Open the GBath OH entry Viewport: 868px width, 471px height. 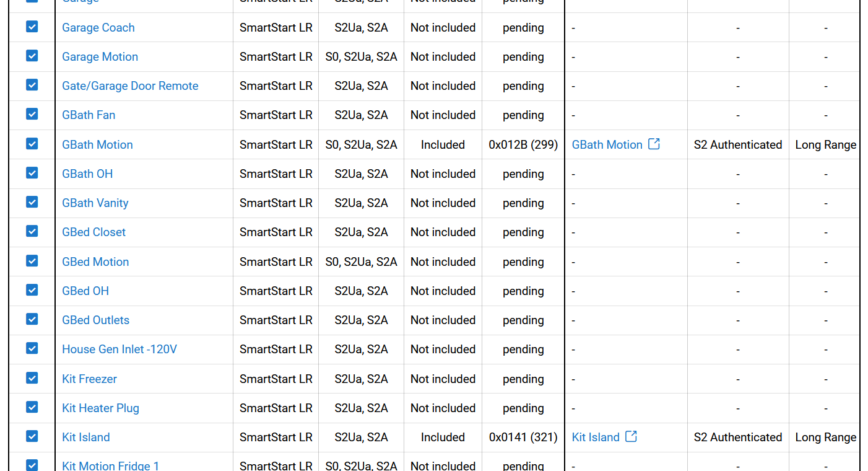(87, 174)
